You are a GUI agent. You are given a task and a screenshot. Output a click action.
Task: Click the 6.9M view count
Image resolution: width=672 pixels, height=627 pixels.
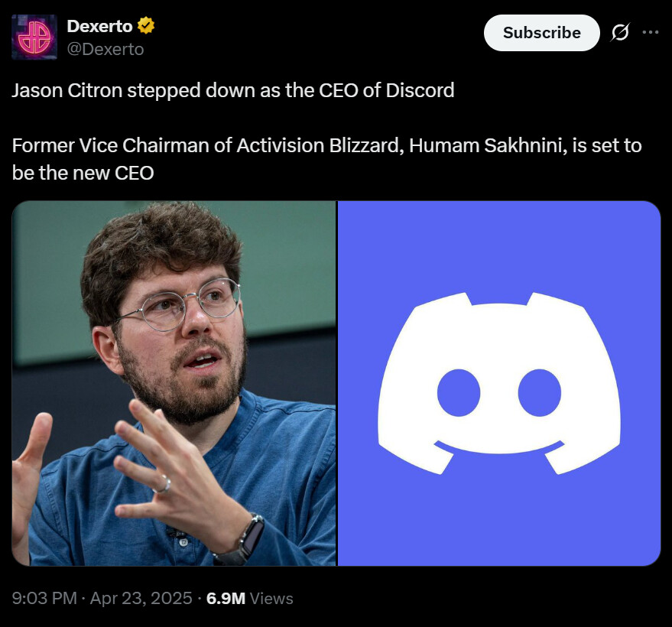(x=226, y=598)
